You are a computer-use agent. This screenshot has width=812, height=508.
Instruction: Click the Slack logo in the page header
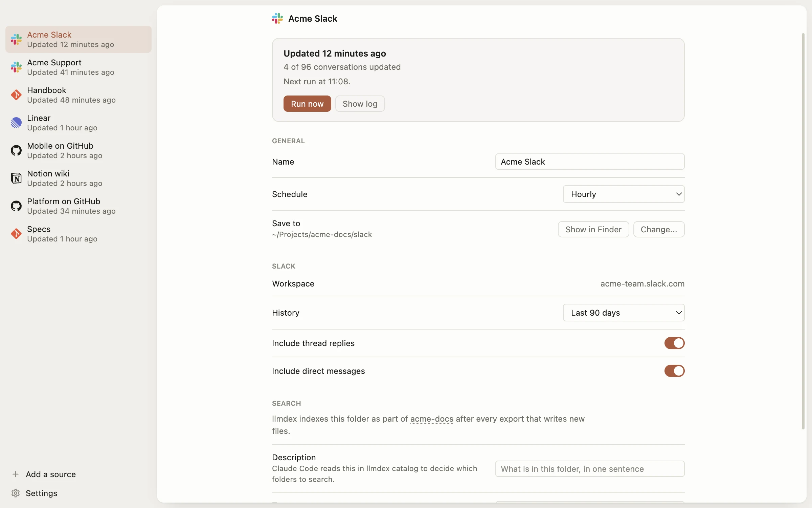point(277,18)
